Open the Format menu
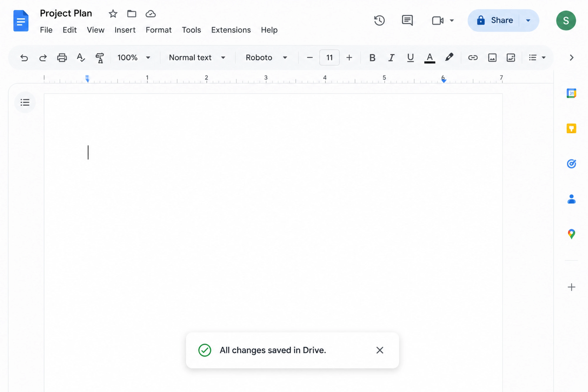 click(x=159, y=30)
